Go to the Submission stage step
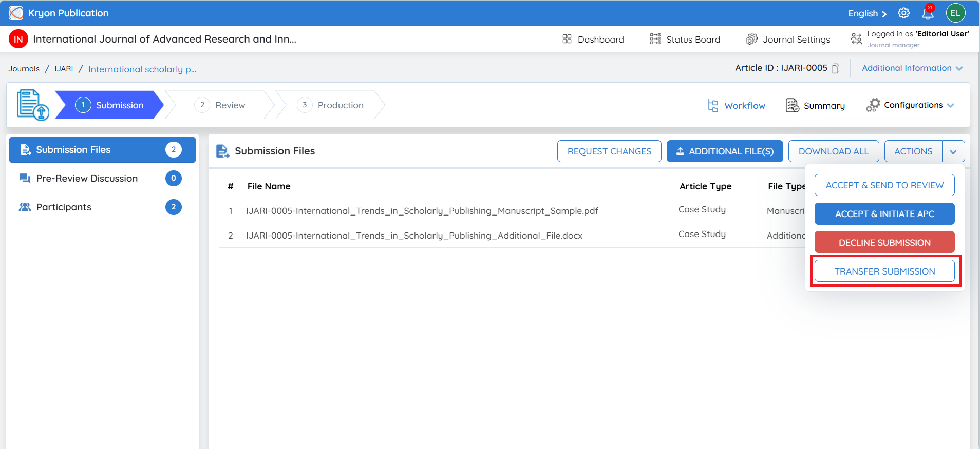Viewport: 980px width, 449px height. tap(109, 105)
